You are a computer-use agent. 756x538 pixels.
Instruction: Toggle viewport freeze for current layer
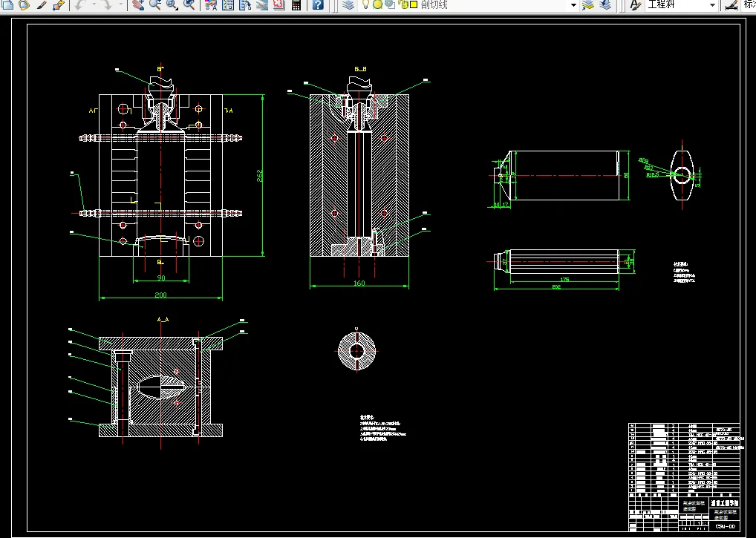[390, 4]
